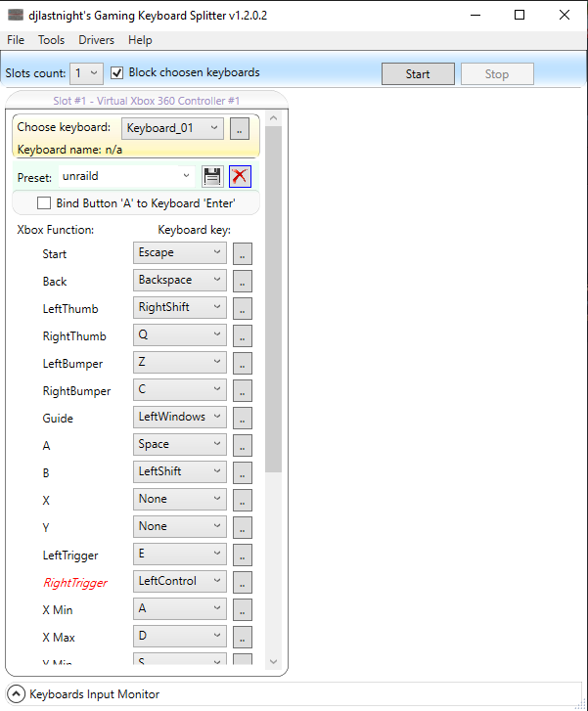Detect key for the RightBumper function

click(243, 390)
